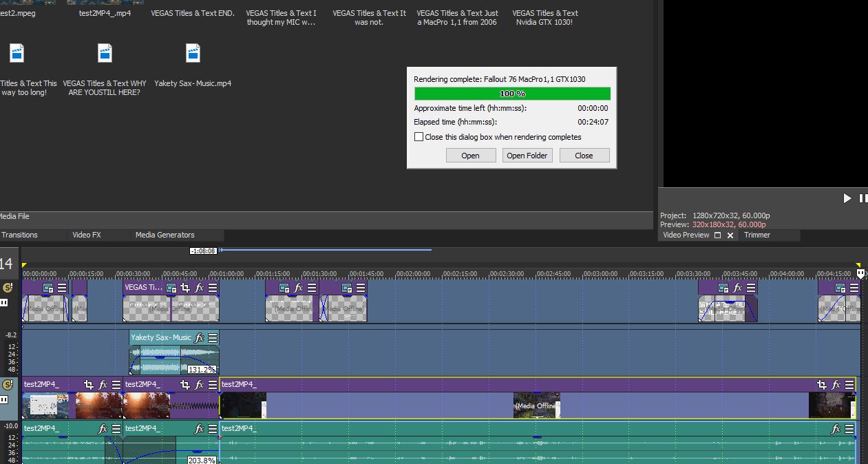This screenshot has width=868, height=464.
Task: Click timeline ruler at 00:02:00:00 mark
Action: click(x=413, y=274)
